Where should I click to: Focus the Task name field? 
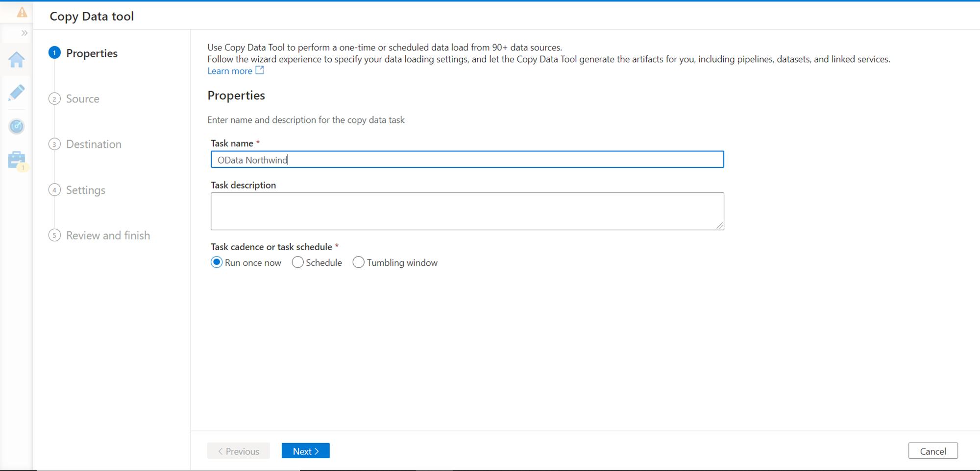click(467, 160)
